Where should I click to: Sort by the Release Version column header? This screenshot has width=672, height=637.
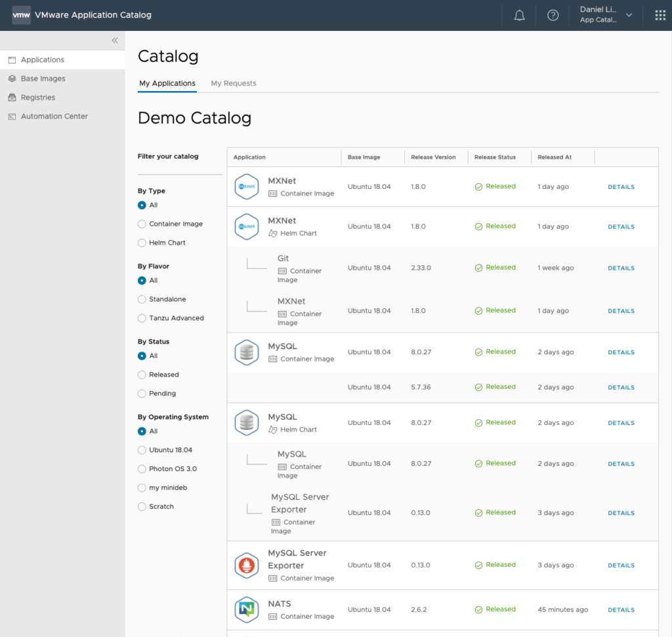(433, 157)
